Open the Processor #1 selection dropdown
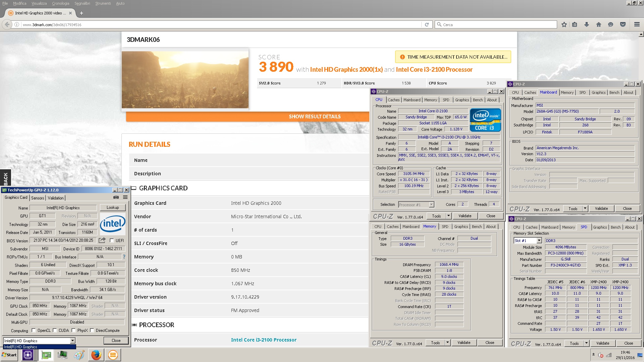 point(431,204)
